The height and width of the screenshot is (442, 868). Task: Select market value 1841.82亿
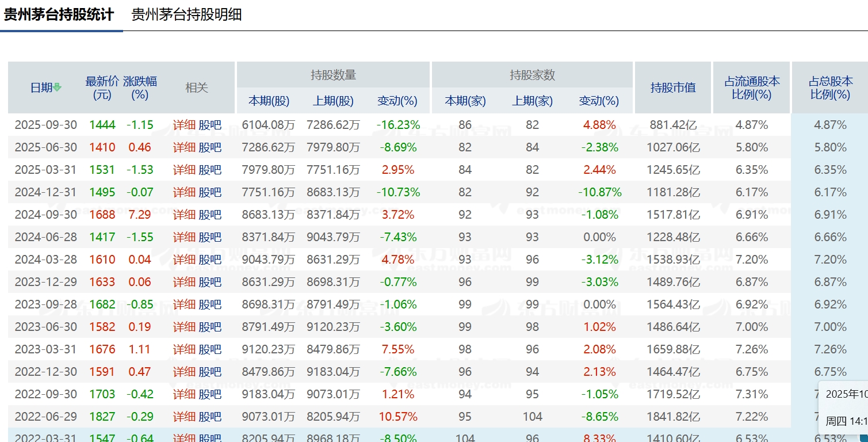coord(673,417)
